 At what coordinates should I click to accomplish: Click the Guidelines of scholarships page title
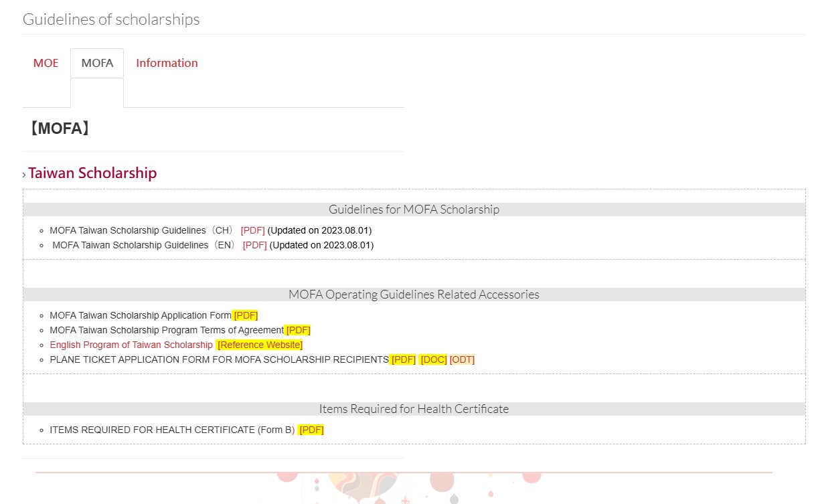[111, 19]
